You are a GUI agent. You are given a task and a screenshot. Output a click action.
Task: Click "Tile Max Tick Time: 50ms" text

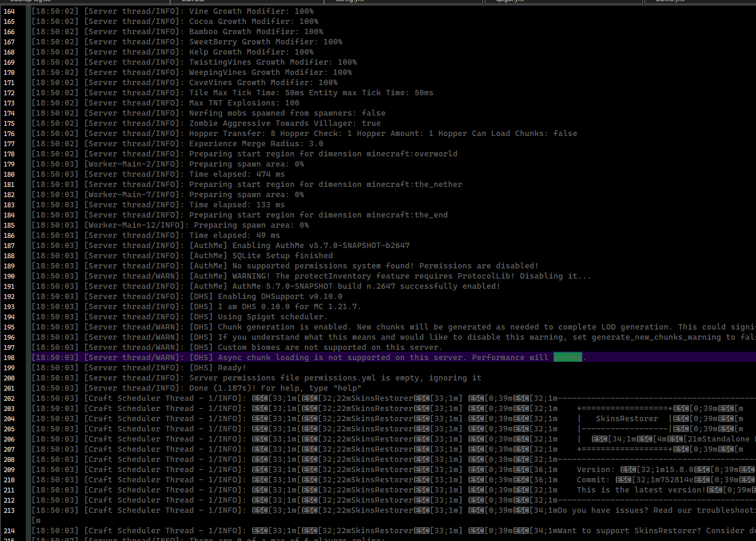[x=247, y=93]
